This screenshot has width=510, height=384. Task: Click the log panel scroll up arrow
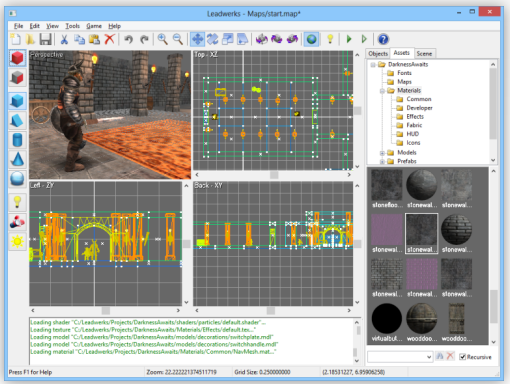coord(357,322)
